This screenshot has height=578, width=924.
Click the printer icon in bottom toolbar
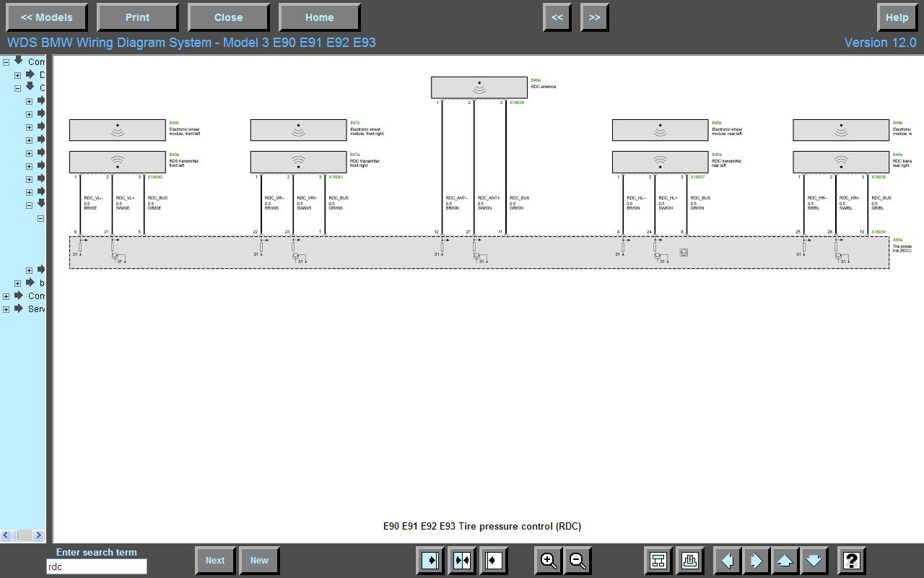click(689, 561)
